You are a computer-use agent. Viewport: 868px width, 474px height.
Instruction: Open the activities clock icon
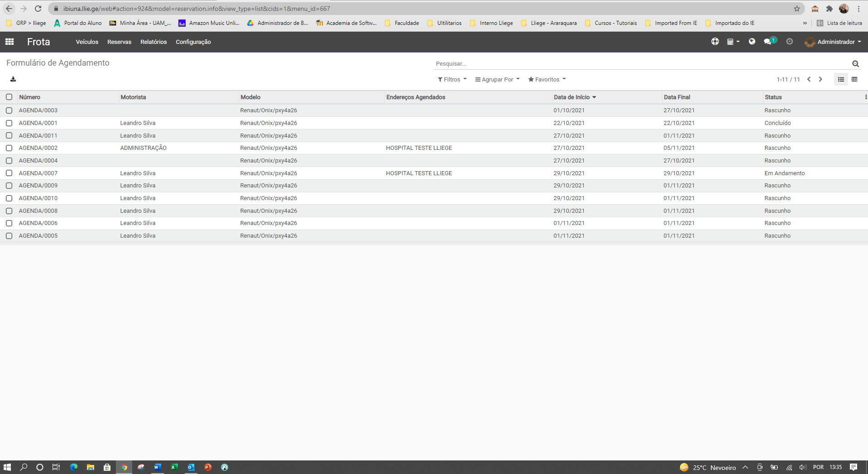click(789, 42)
